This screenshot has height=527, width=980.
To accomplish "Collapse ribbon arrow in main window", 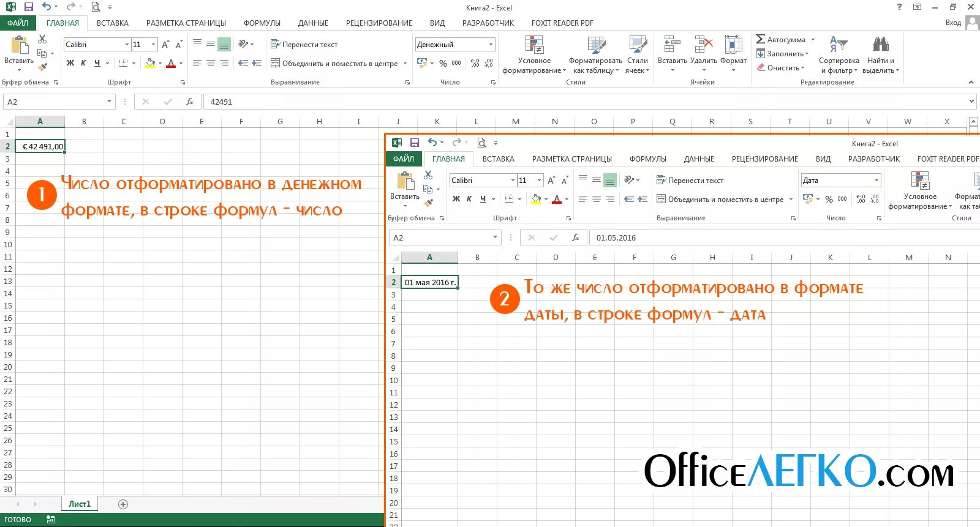I will [x=971, y=82].
